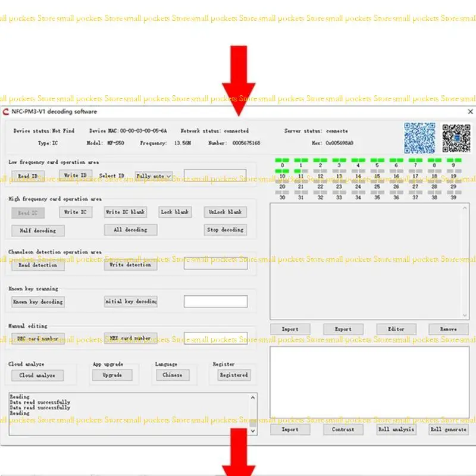The height and width of the screenshot is (476, 476).
Task: Click the Known key decoding button
Action: pos(38,302)
